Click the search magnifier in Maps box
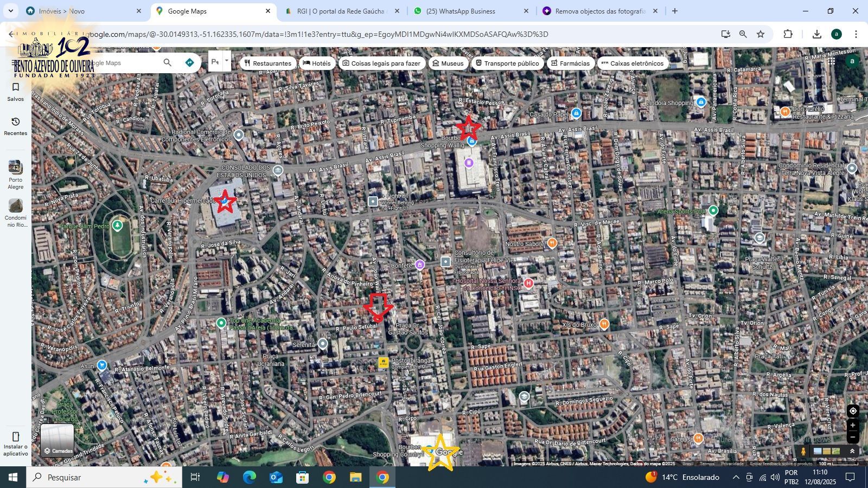 point(168,63)
